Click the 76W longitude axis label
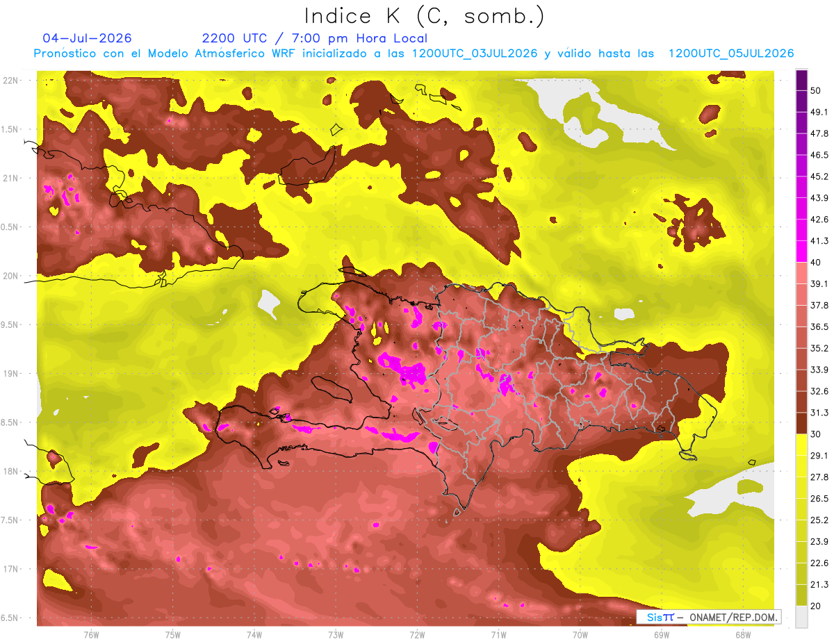Screen dimensions: 834x644 [x=91, y=635]
